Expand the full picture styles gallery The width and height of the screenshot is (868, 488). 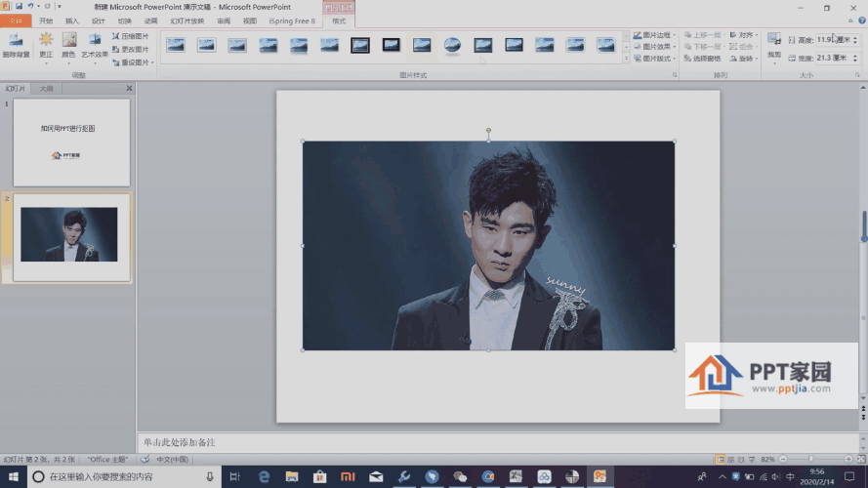626,59
